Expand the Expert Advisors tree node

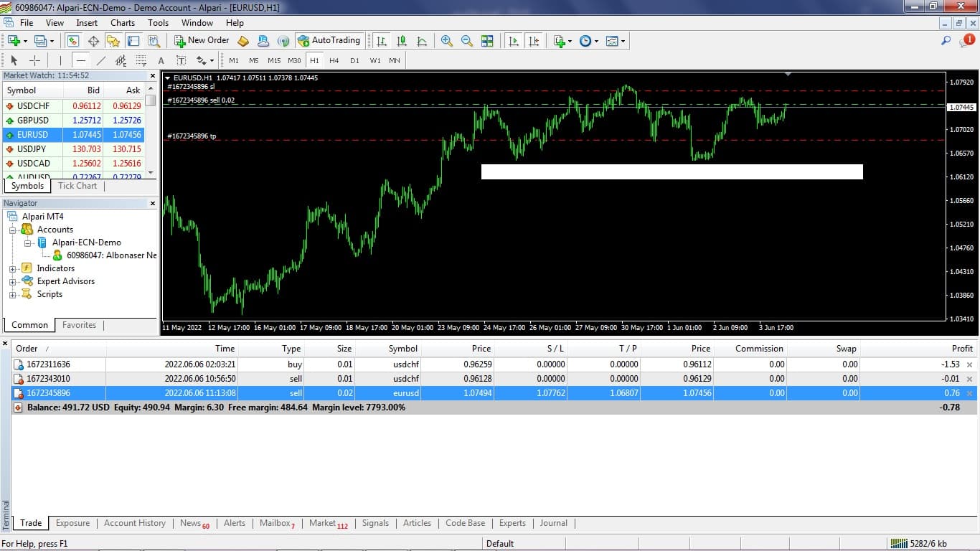pyautogui.click(x=12, y=281)
